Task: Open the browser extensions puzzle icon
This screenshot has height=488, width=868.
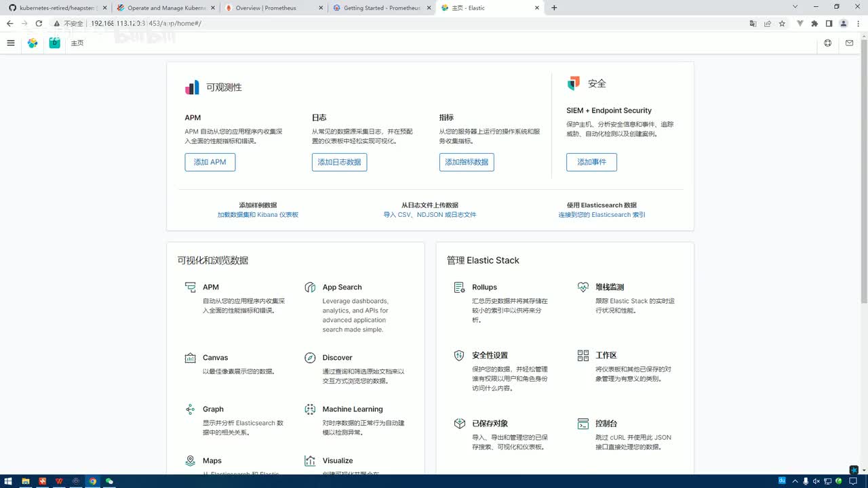Action: click(x=814, y=23)
